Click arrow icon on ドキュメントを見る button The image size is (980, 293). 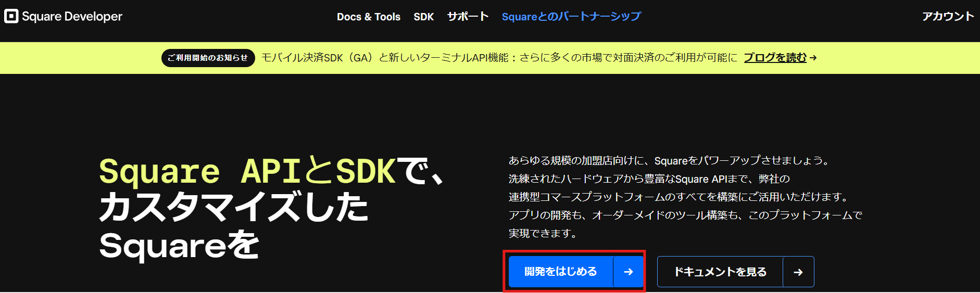point(798,272)
